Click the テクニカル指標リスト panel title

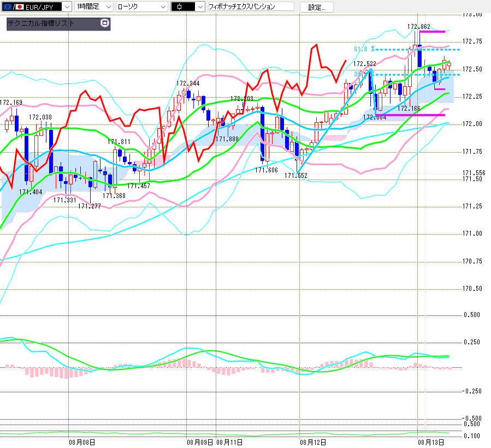coord(41,23)
